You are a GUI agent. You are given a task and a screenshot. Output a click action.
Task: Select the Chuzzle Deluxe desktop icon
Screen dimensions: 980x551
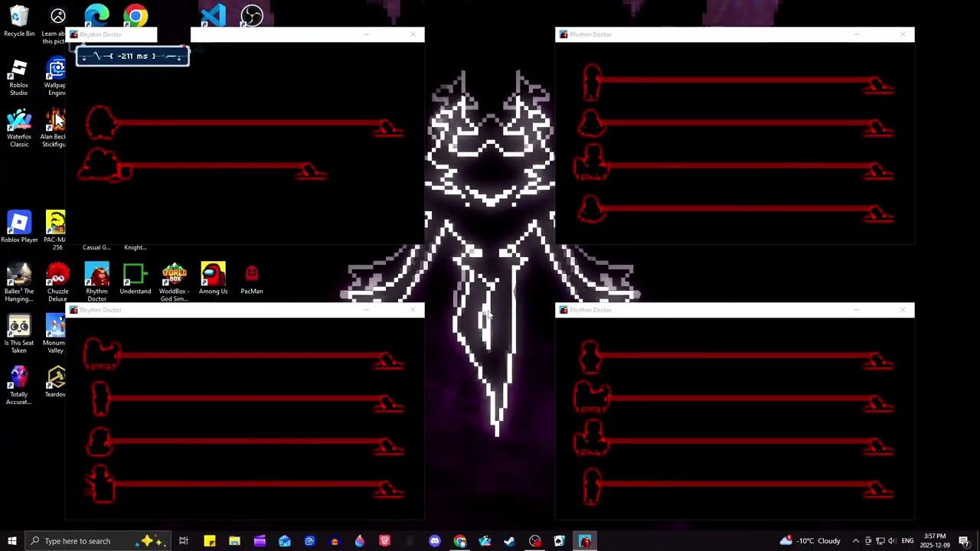[x=57, y=282]
